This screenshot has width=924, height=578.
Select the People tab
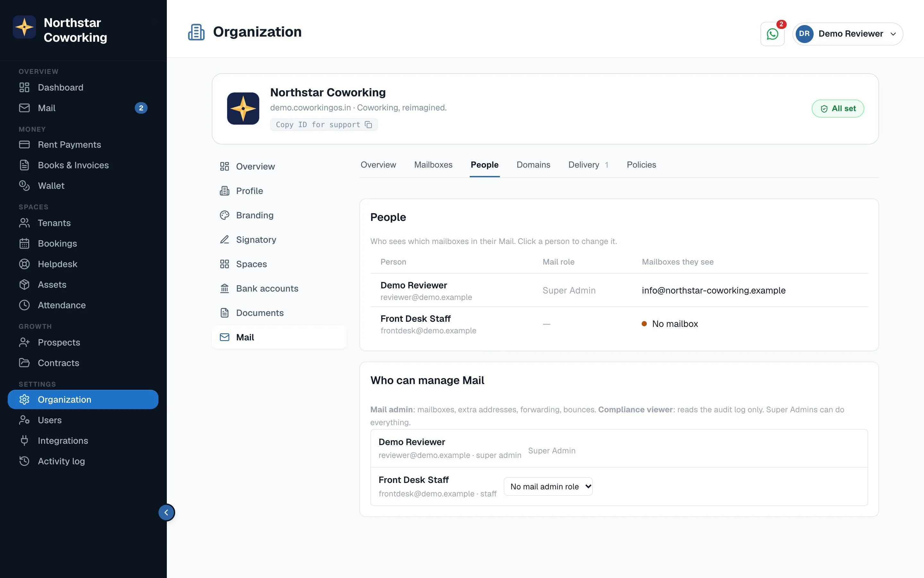tap(484, 165)
